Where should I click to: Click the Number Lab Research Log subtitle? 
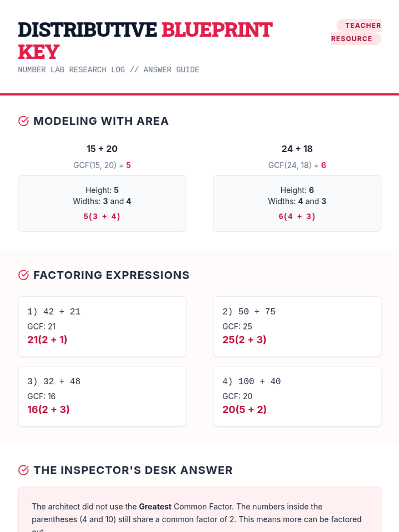(x=108, y=70)
